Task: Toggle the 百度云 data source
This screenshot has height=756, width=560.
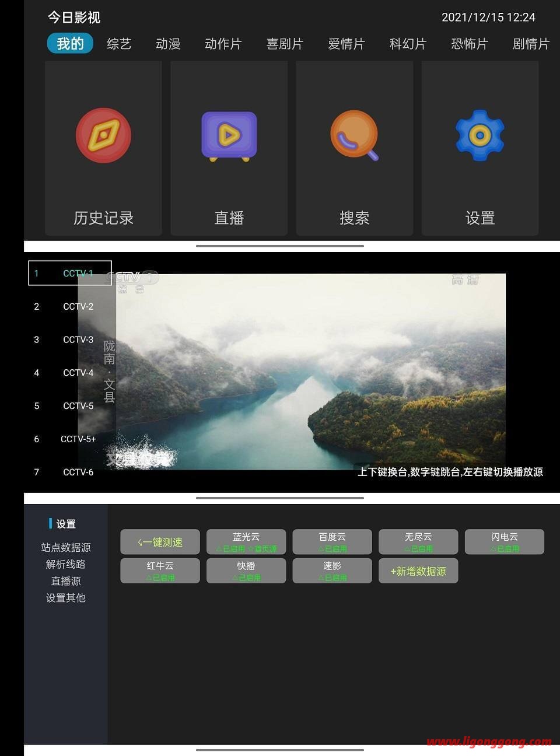Action: (x=332, y=542)
